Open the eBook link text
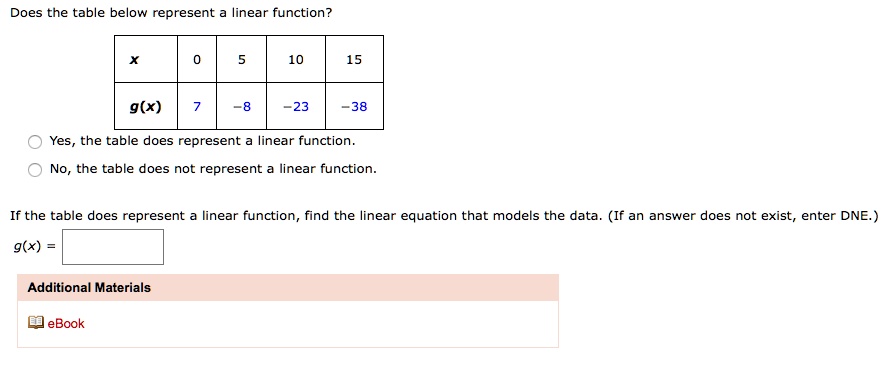Screen dimensions: 885x365 coord(66,323)
